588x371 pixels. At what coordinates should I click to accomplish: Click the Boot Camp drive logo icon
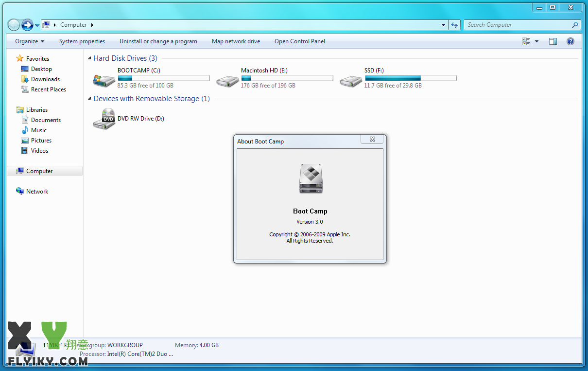point(311,178)
